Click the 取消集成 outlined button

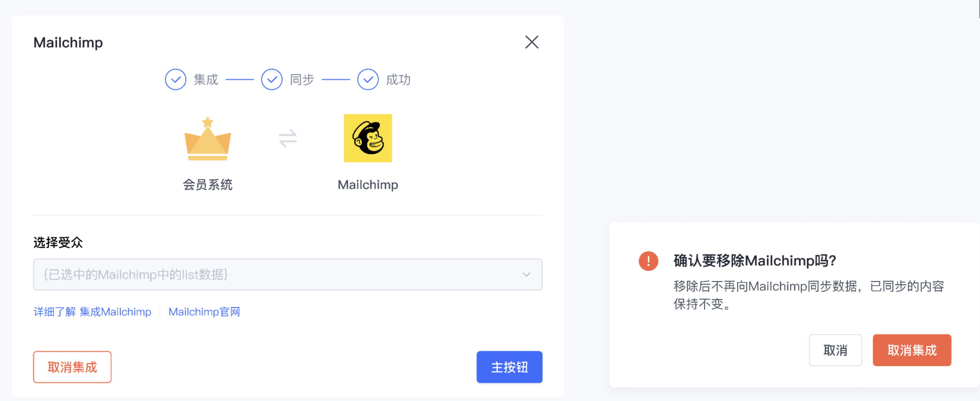click(72, 367)
